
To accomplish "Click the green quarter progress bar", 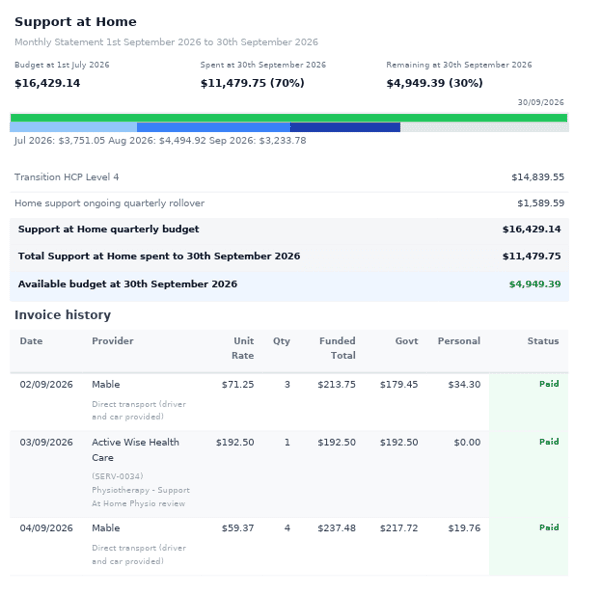I will (x=289, y=118).
